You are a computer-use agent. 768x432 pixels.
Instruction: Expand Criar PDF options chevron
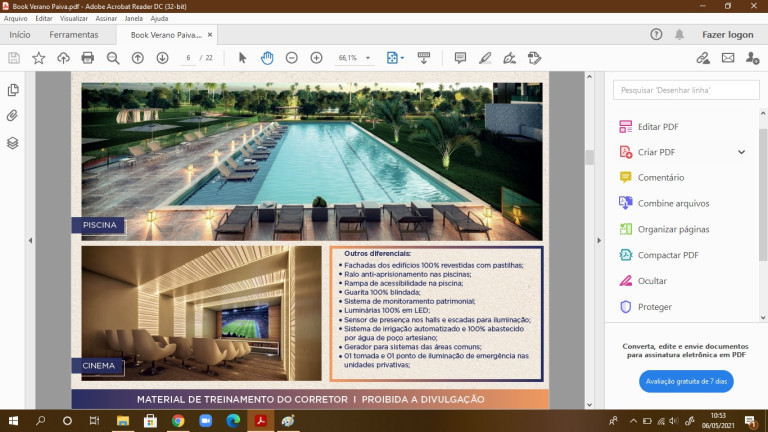tap(742, 152)
